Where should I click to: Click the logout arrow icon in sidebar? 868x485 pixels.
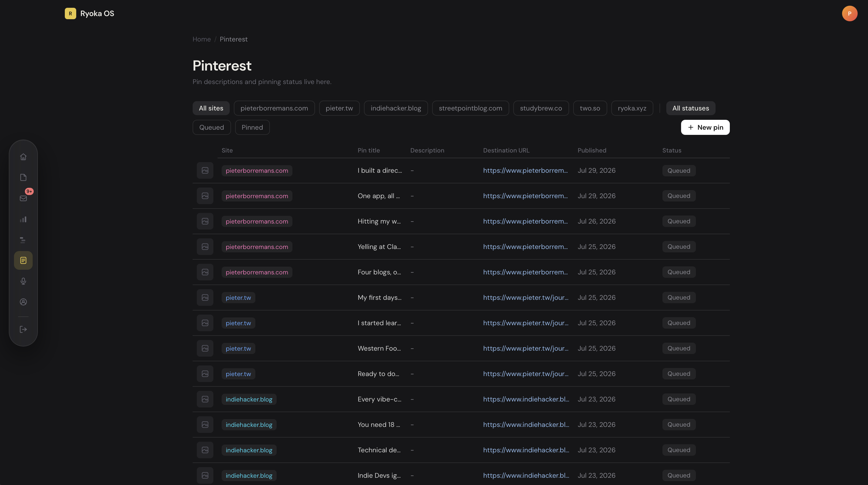[23, 329]
